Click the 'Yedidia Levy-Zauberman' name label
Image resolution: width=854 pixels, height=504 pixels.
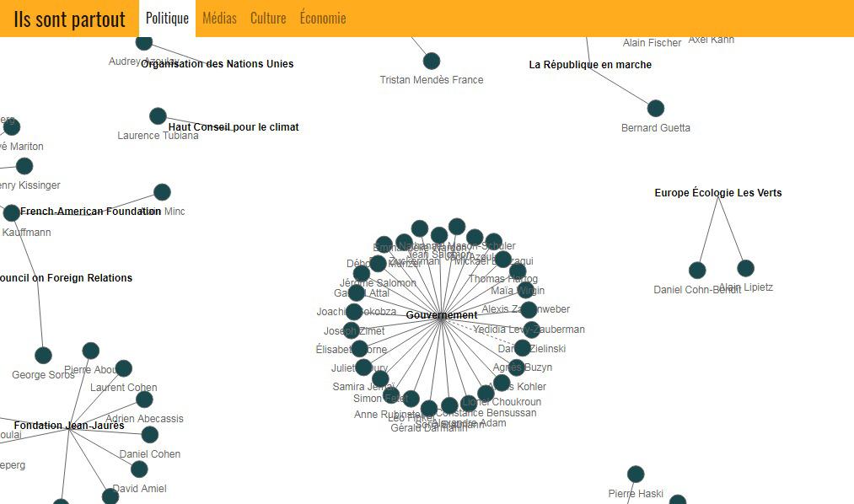(529, 330)
